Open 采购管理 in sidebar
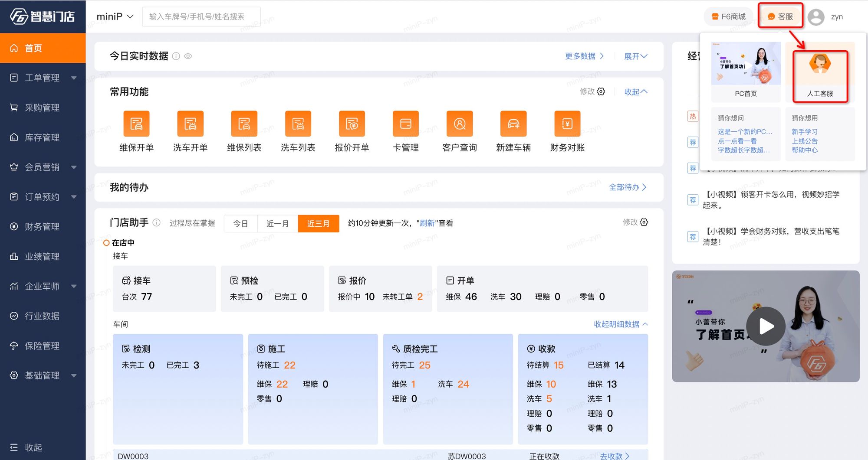 tap(43, 108)
